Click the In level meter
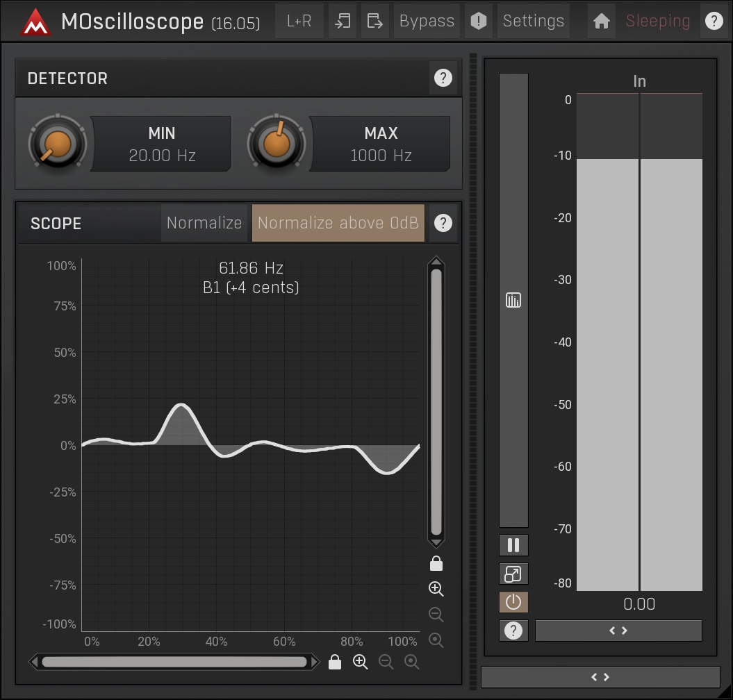 (639, 342)
